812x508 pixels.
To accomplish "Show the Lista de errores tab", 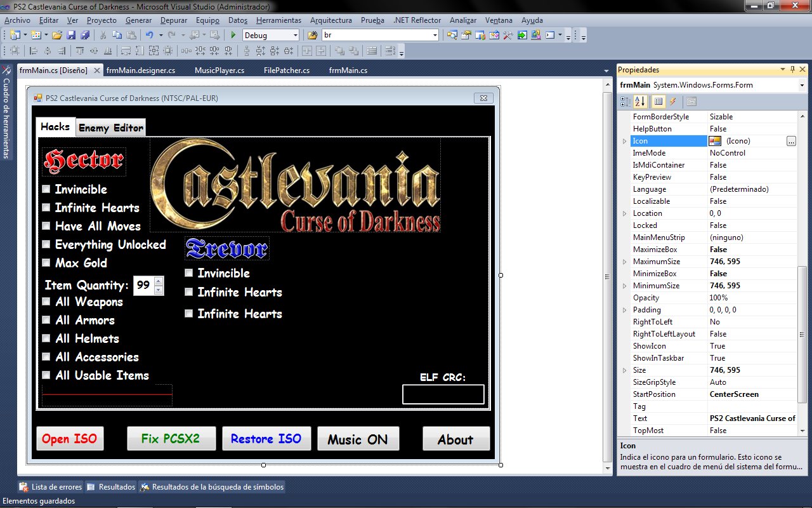I will click(51, 487).
